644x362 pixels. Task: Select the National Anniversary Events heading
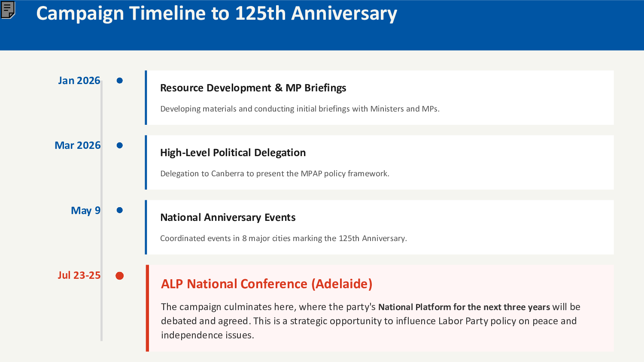[228, 217]
